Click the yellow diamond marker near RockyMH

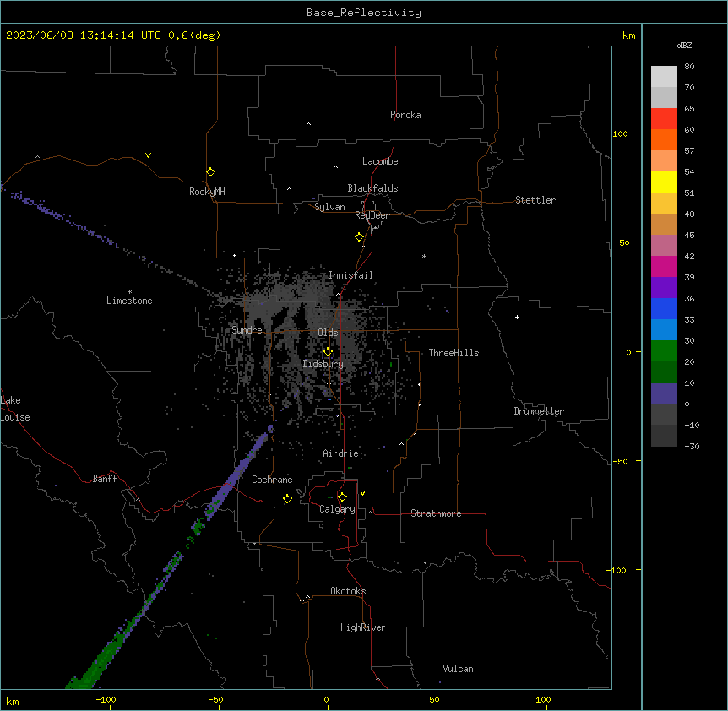(x=210, y=172)
